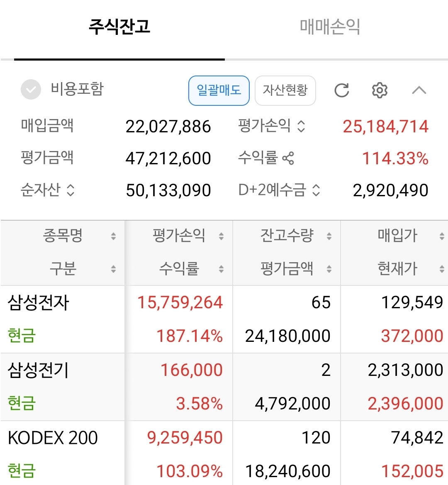Sort by 매입가 column arrows
Screen dimensions: 448x485
tap(442, 236)
